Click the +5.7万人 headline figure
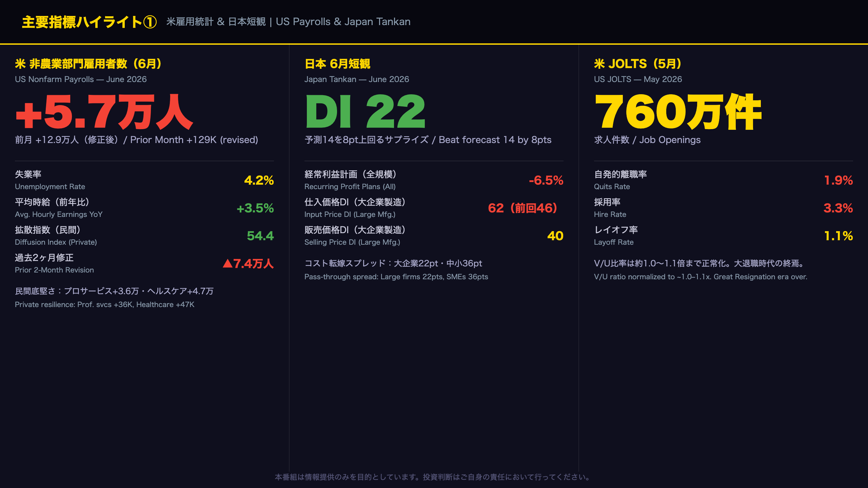This screenshot has height=488, width=868. [x=104, y=112]
